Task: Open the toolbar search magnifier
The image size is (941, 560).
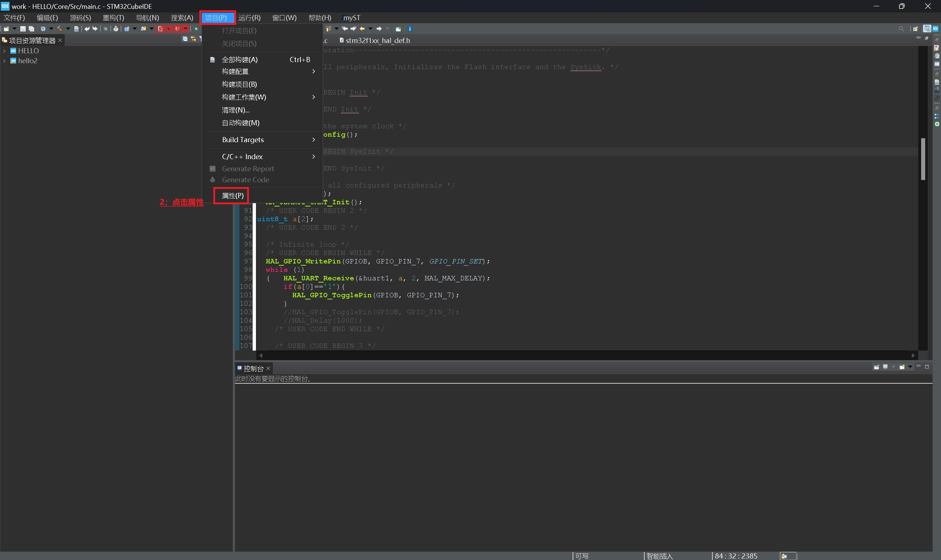Action: 901,29
